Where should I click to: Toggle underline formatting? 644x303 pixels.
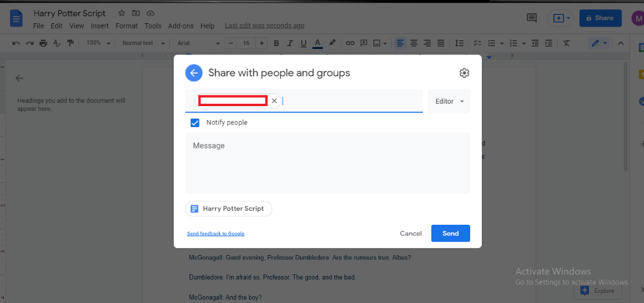click(303, 43)
